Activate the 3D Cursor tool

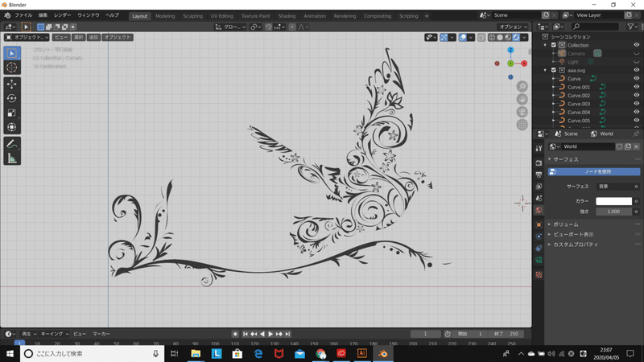pyautogui.click(x=12, y=68)
